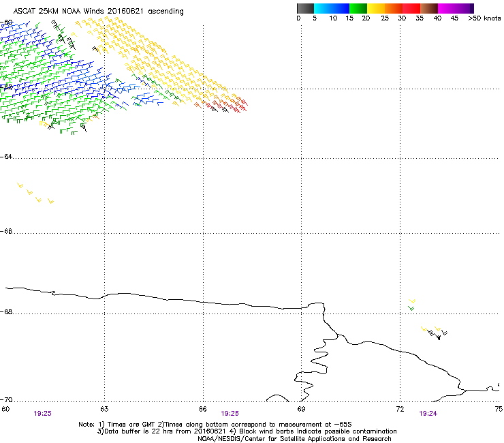
Task: Click the legend label '35'
Action: click(420, 18)
